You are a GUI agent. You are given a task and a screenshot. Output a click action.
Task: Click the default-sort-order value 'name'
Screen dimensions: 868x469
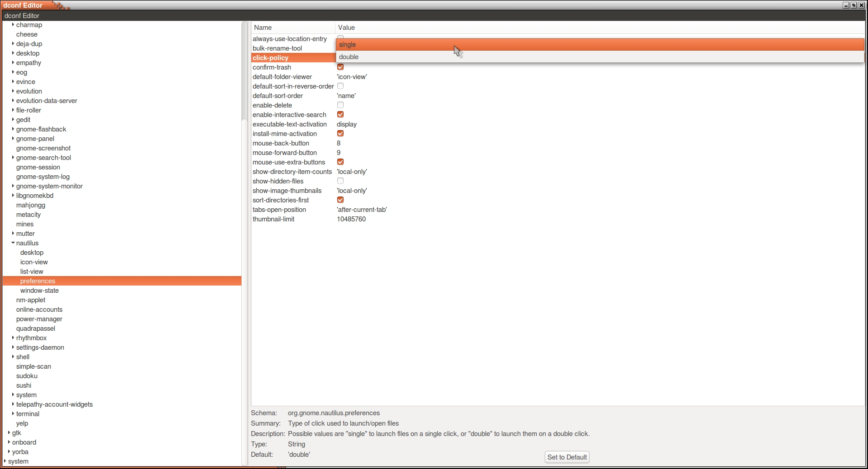(346, 96)
